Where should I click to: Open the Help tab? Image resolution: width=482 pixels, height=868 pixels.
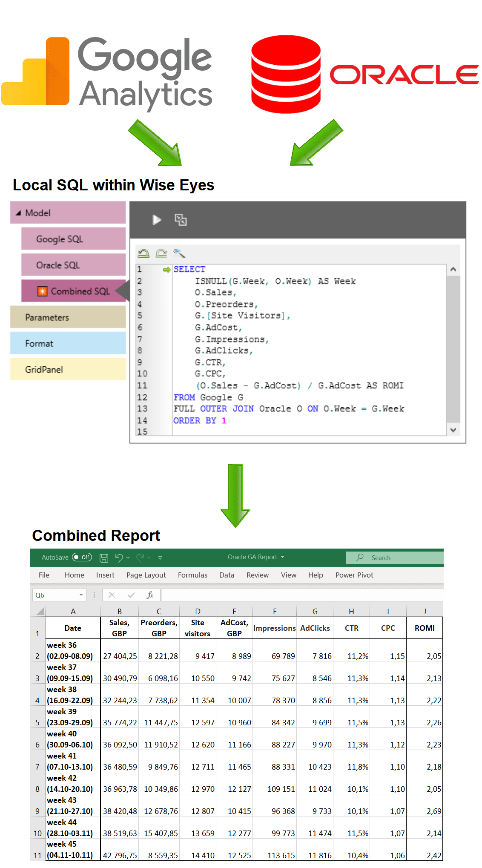(x=316, y=575)
